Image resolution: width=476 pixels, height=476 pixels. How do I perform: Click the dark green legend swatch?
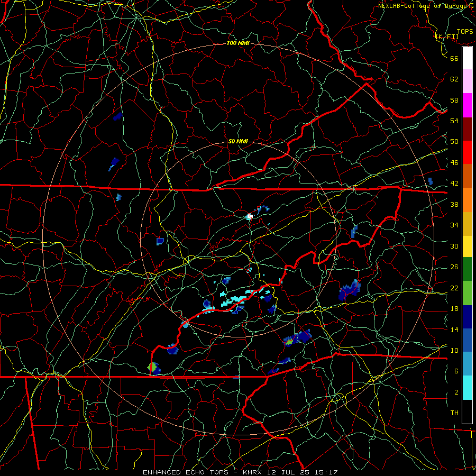point(467,269)
